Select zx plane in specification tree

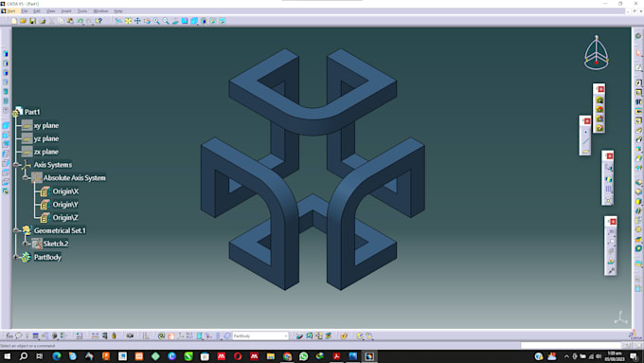coord(46,152)
